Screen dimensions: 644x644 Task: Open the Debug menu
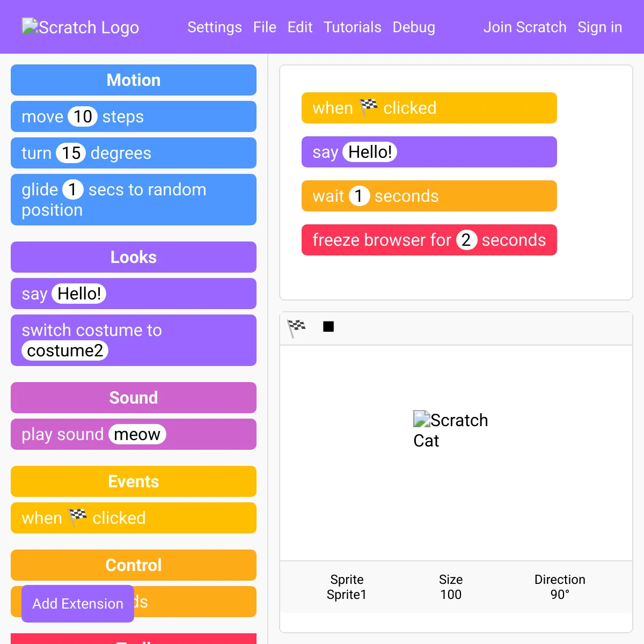point(414,27)
